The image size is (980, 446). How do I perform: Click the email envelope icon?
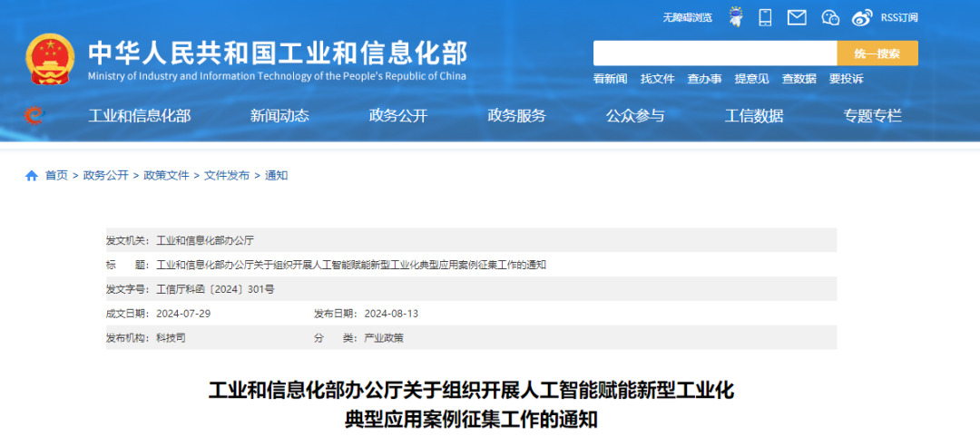point(797,17)
